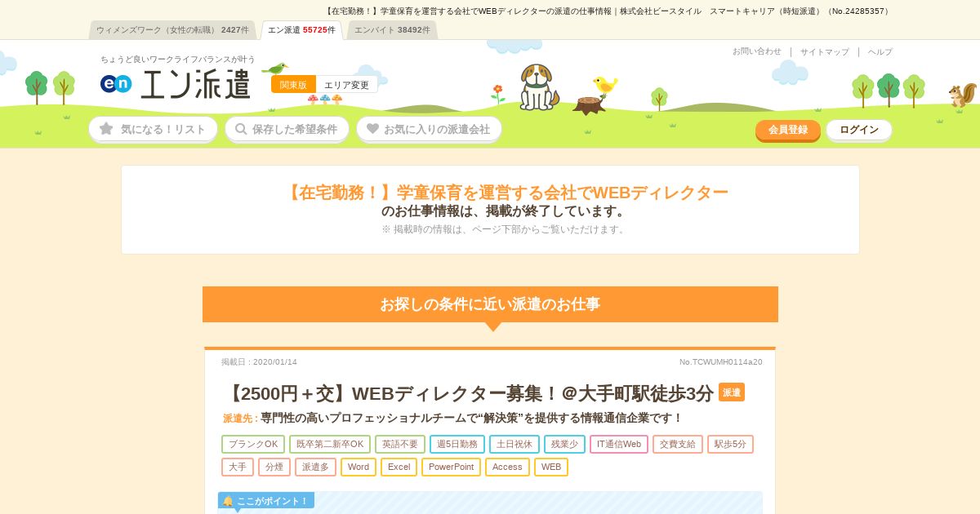Viewport: 980px width, 514px height.
Task: Click the 掲載日 : 2020/01/14 posting date
Action: [259, 362]
